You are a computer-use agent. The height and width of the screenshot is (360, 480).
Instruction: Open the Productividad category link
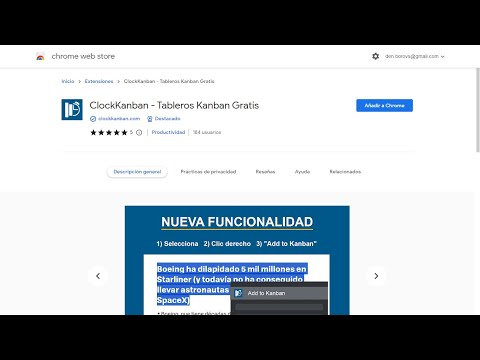click(x=168, y=132)
